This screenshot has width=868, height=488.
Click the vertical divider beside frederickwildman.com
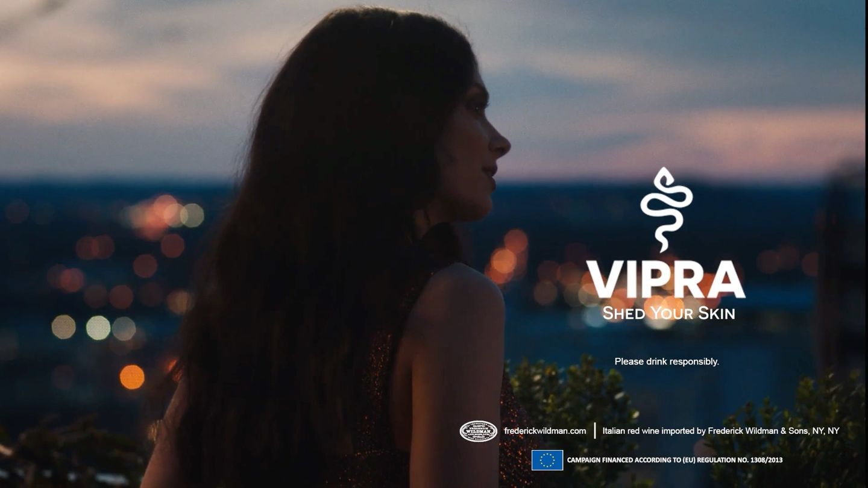point(595,431)
